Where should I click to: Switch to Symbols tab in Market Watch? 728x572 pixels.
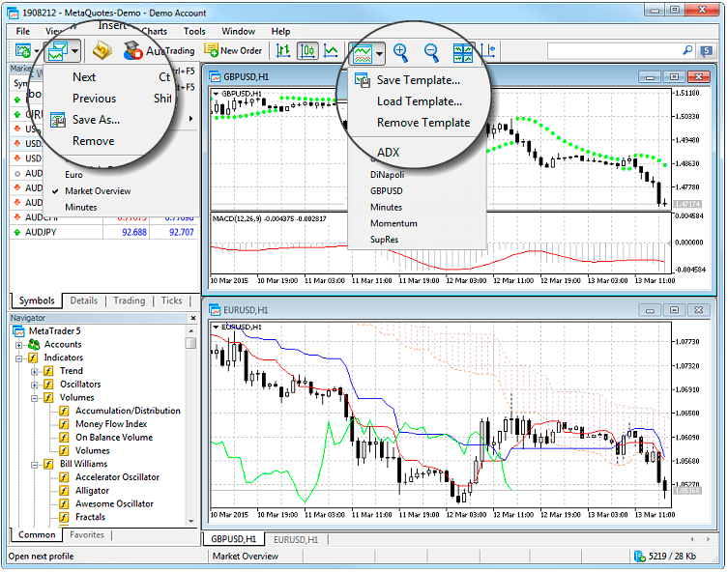(x=37, y=300)
